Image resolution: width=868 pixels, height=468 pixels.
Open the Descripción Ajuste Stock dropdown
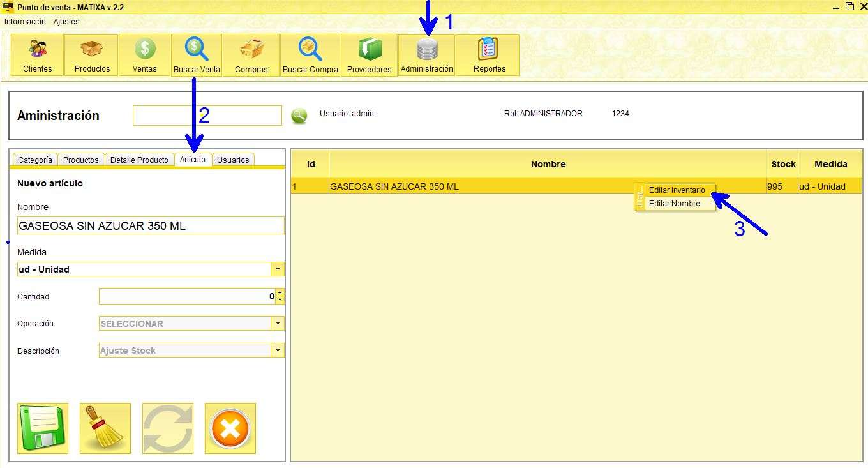pyautogui.click(x=278, y=350)
